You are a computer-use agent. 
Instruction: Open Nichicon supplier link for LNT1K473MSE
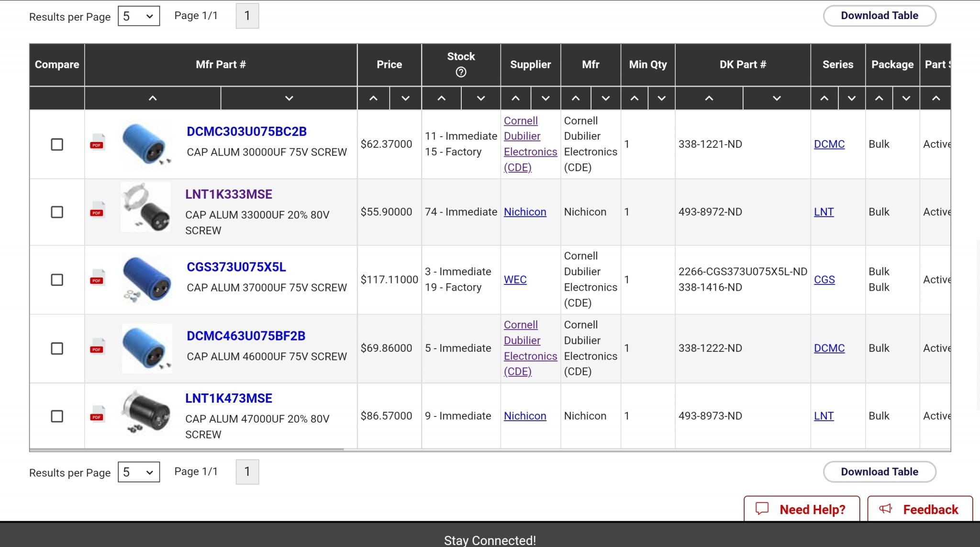pyautogui.click(x=525, y=416)
